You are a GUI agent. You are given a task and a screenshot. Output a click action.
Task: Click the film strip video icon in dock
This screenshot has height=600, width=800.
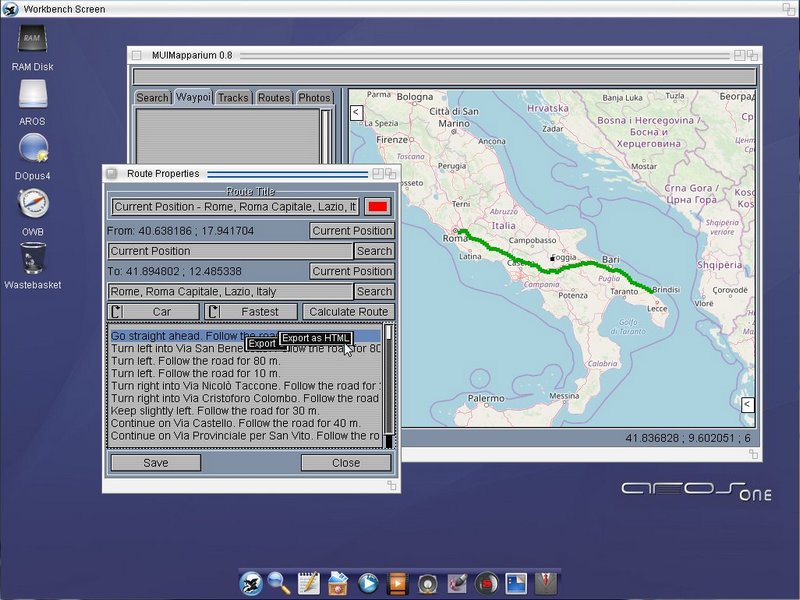398,582
